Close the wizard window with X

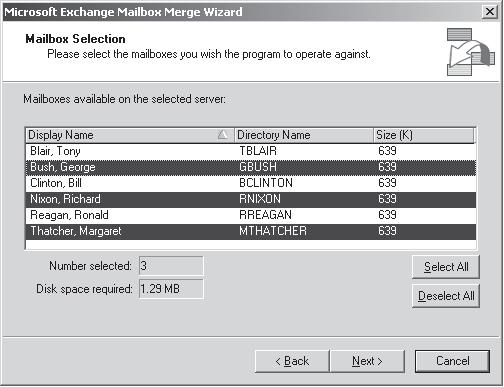tap(490, 12)
